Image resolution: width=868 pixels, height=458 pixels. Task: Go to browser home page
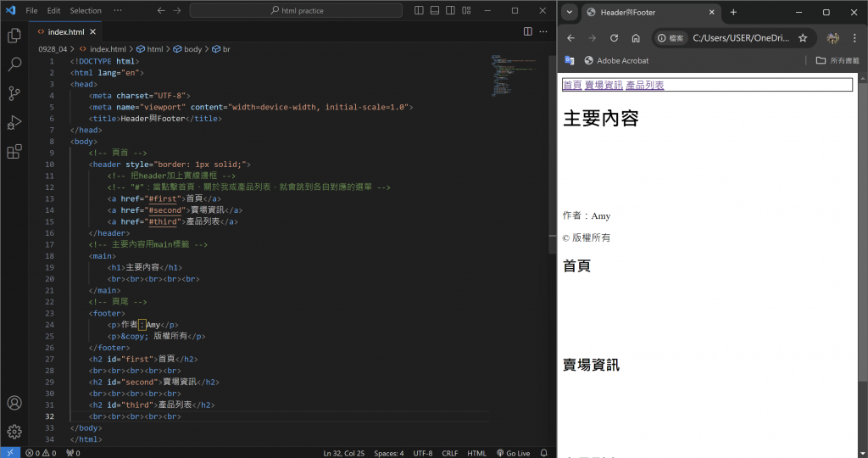(x=636, y=38)
